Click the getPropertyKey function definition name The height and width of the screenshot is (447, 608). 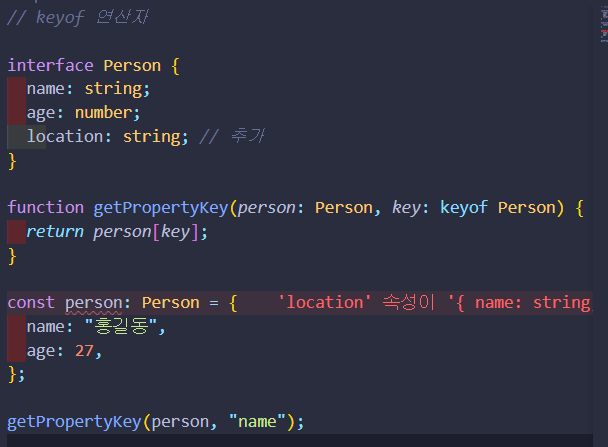[161, 208]
